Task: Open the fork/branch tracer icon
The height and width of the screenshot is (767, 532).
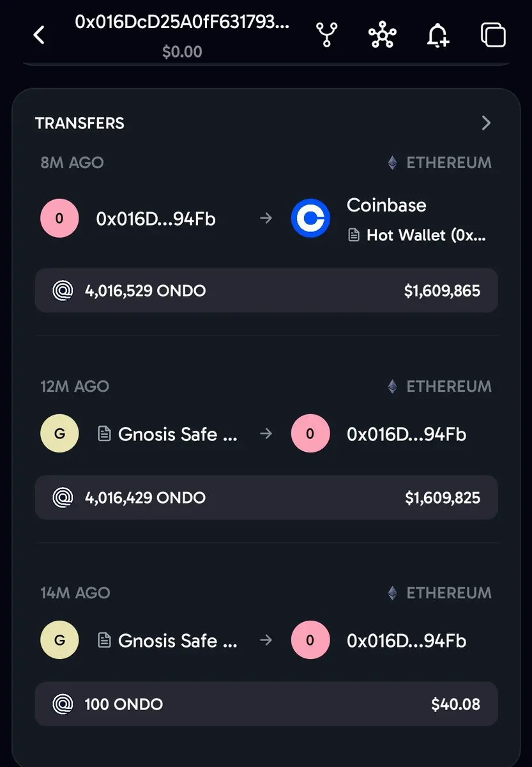Action: tap(326, 35)
